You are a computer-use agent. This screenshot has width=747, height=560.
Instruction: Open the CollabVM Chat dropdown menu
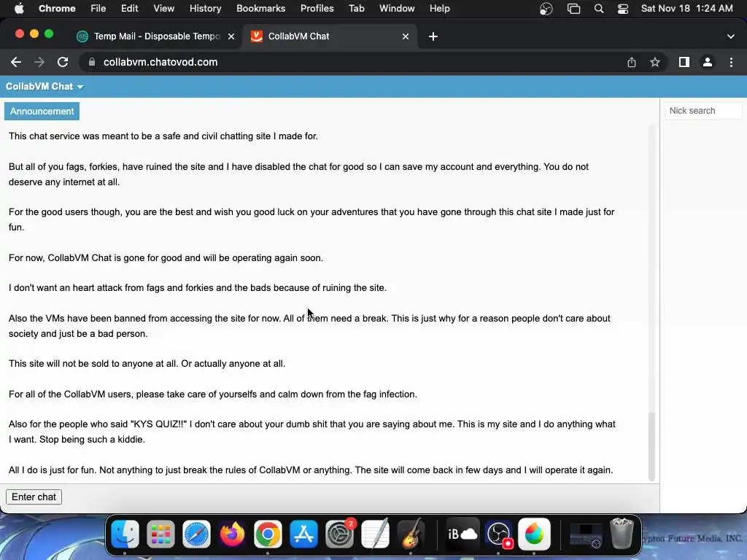click(x=44, y=86)
